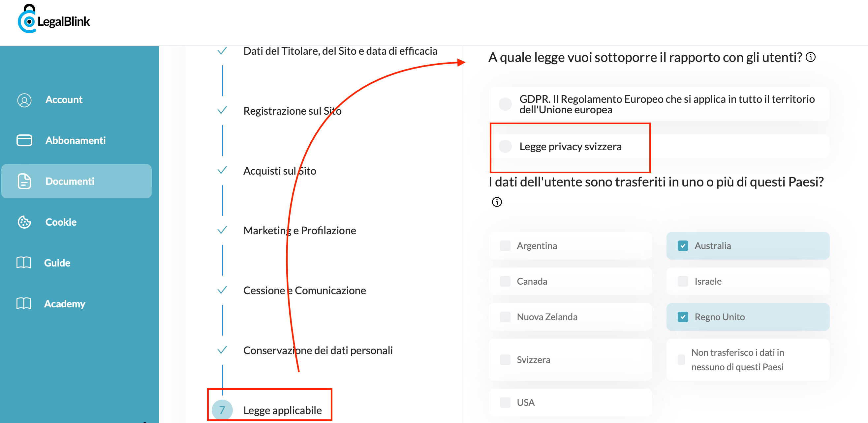Open Cookie in the sidebar
868x423 pixels.
61,222
